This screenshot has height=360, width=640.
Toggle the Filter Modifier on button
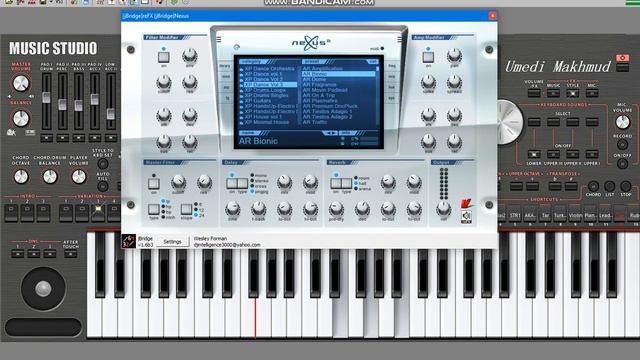164,57
